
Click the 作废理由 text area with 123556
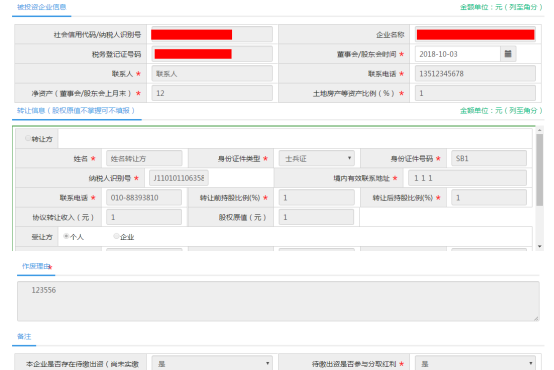pos(278,301)
